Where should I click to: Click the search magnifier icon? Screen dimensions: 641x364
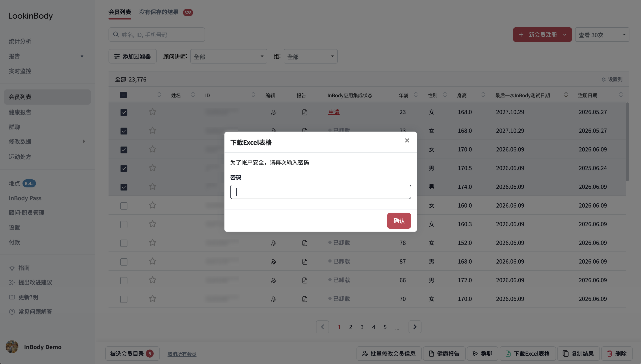click(116, 35)
